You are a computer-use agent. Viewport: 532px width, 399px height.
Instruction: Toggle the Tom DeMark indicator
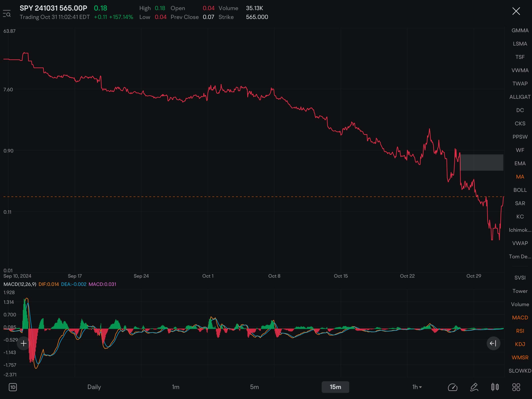[520, 257]
